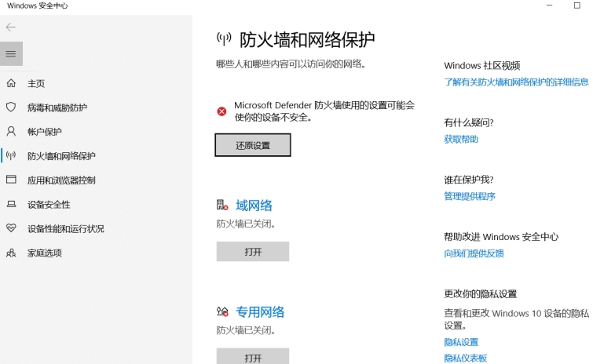This screenshot has height=364, width=593.
Task: Click the 更改你的隐私设置 heading
Action: tap(481, 293)
